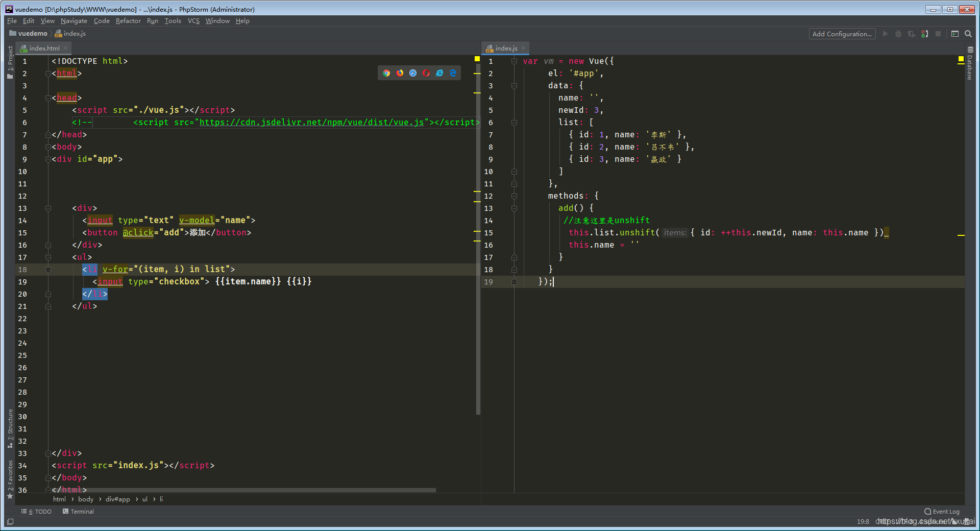The height and width of the screenshot is (531, 980).
Task: Toggle tool window bars icon in status bar
Action: tap(10, 522)
